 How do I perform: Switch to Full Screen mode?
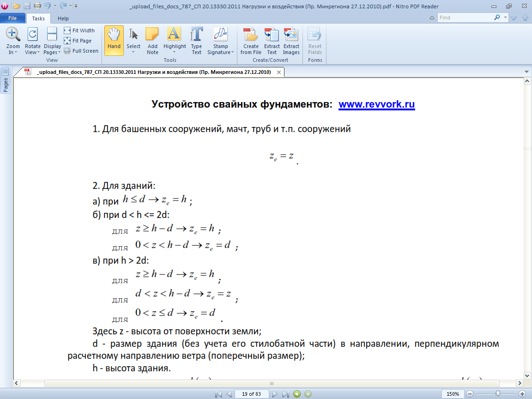pos(81,51)
